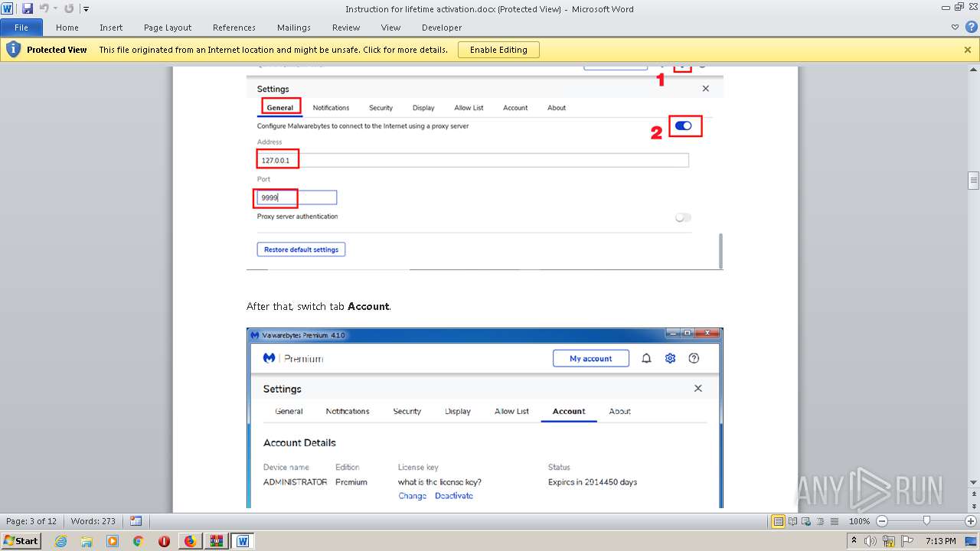Open Customize Quick Access Toolbar dropdown
This screenshot has width=980, height=551.
[x=86, y=9]
